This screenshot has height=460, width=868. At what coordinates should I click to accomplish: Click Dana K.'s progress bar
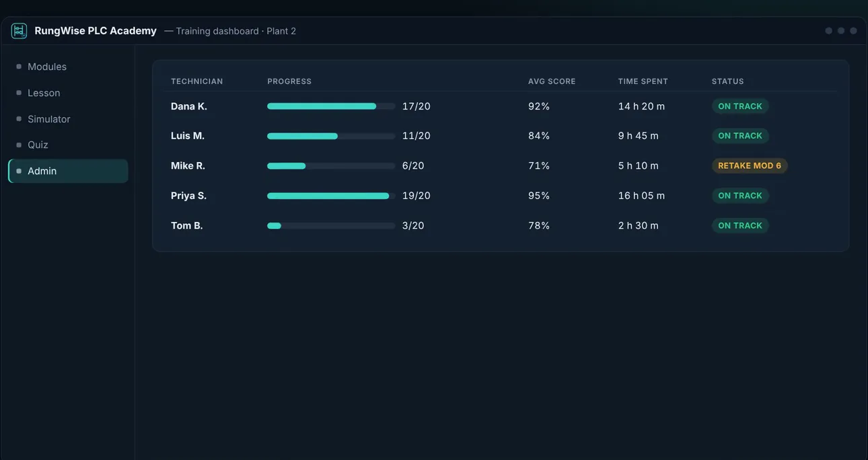[331, 106]
